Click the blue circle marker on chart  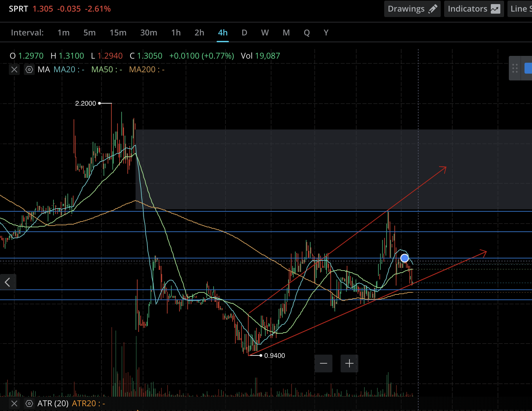pos(405,258)
